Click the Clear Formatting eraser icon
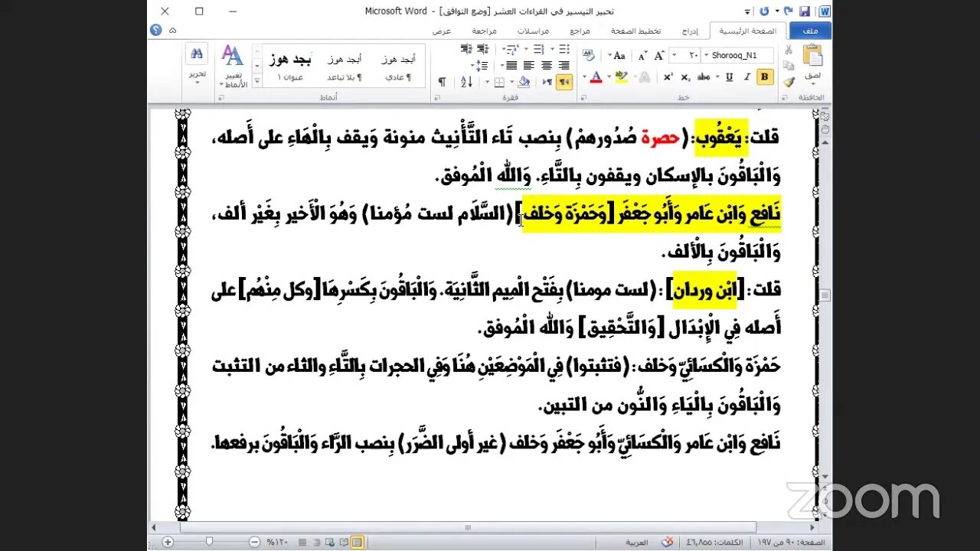Image resolution: width=980 pixels, height=551 pixels. coord(589,55)
